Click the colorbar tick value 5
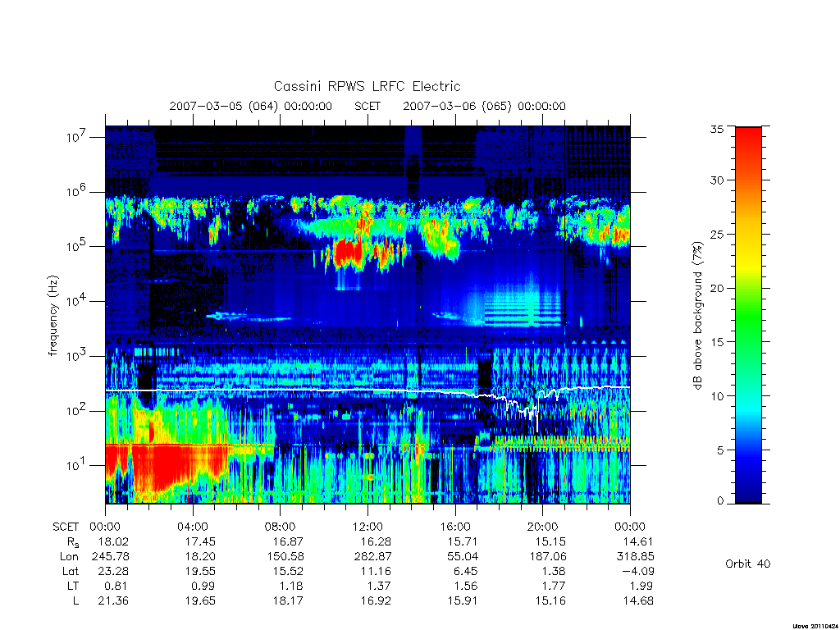Viewport: 840px width, 630px height. click(720, 450)
